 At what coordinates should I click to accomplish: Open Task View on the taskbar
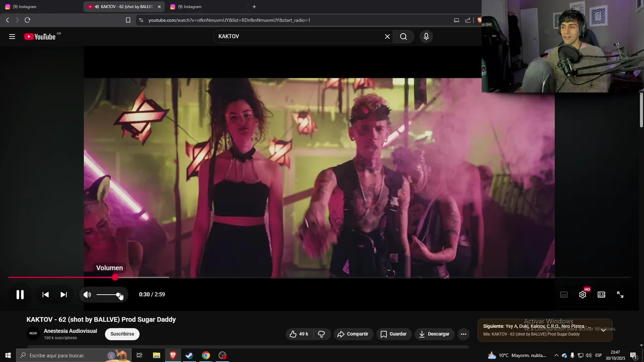point(140,355)
